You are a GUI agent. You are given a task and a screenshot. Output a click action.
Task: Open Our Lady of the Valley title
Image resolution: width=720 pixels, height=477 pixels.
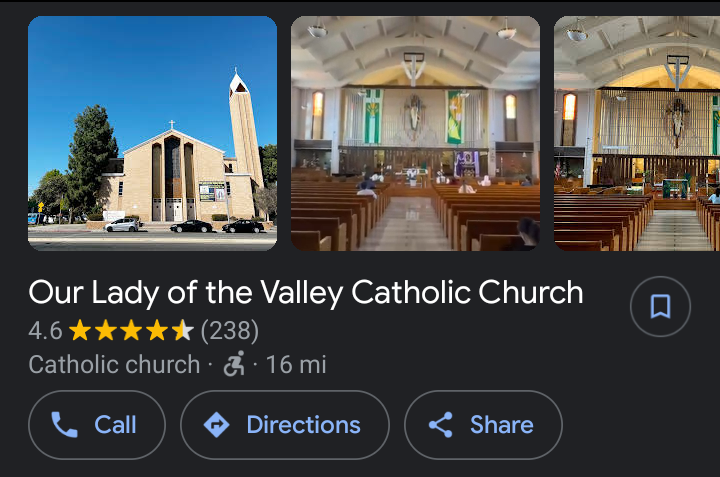click(305, 292)
